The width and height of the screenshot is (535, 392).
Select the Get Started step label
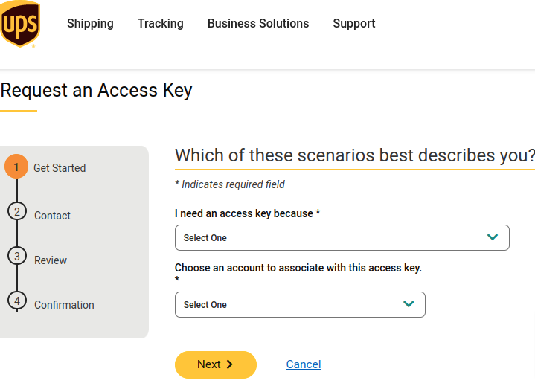(60, 168)
